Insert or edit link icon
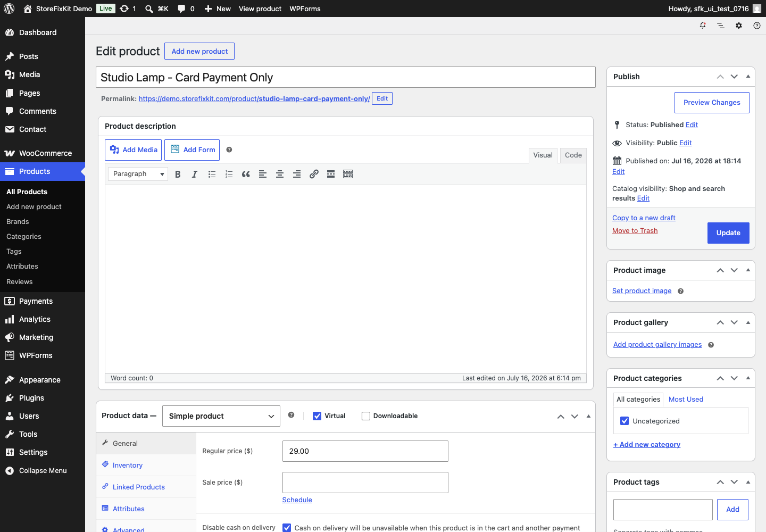 point(314,174)
